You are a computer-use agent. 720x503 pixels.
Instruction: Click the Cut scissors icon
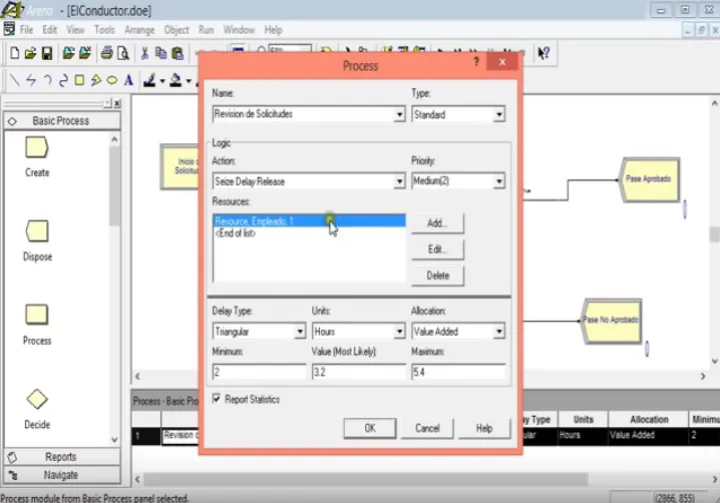pyautogui.click(x=145, y=53)
